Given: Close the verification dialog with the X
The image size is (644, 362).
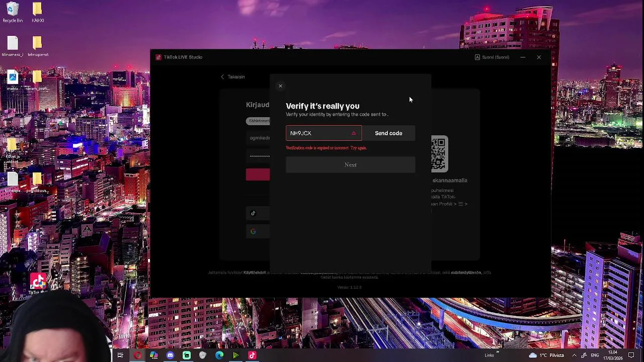Looking at the screenshot, I should [x=280, y=86].
